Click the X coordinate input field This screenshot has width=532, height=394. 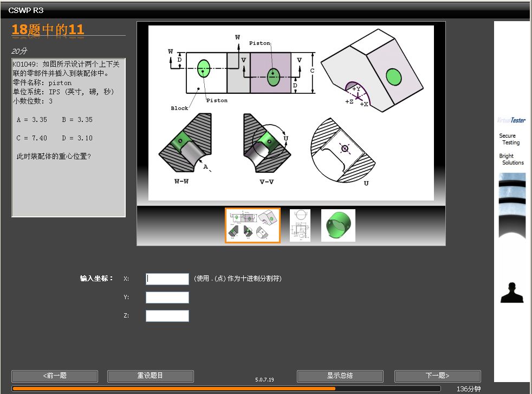(x=167, y=279)
